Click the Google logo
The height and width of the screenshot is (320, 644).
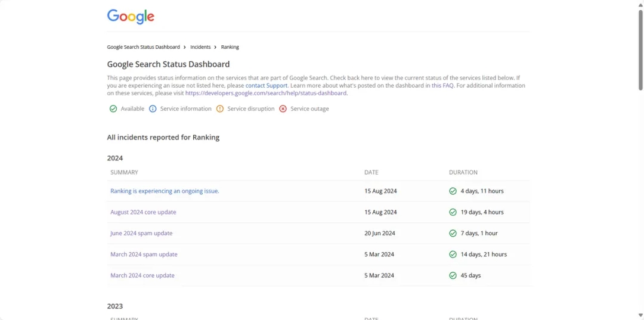tap(131, 17)
